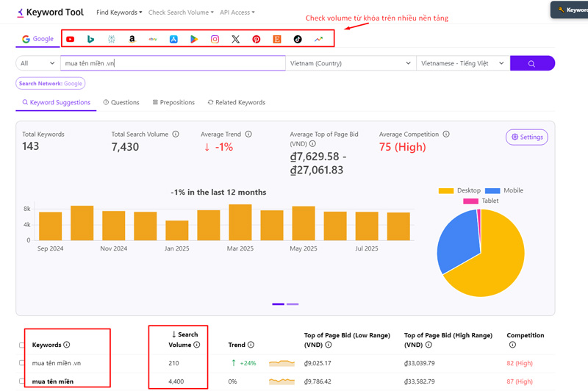This screenshot has width=588, height=391.
Task: Click the keyword search input field
Action: click(173, 64)
